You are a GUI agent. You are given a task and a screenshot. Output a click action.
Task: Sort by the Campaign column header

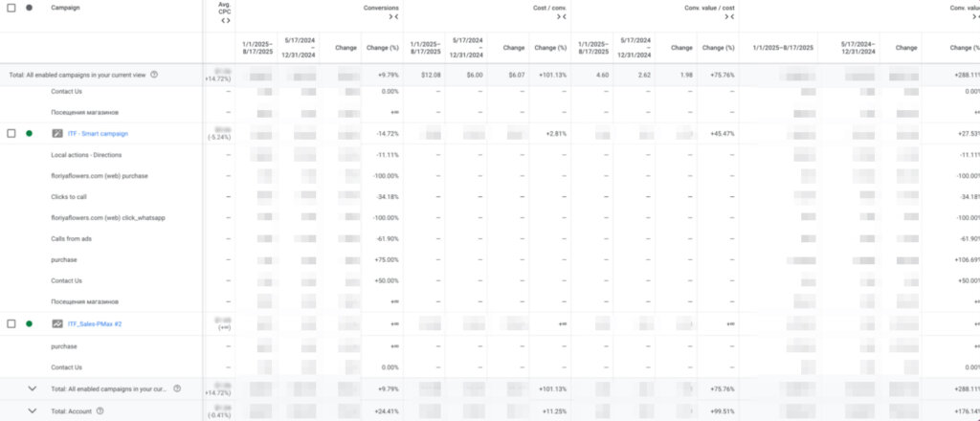point(65,8)
